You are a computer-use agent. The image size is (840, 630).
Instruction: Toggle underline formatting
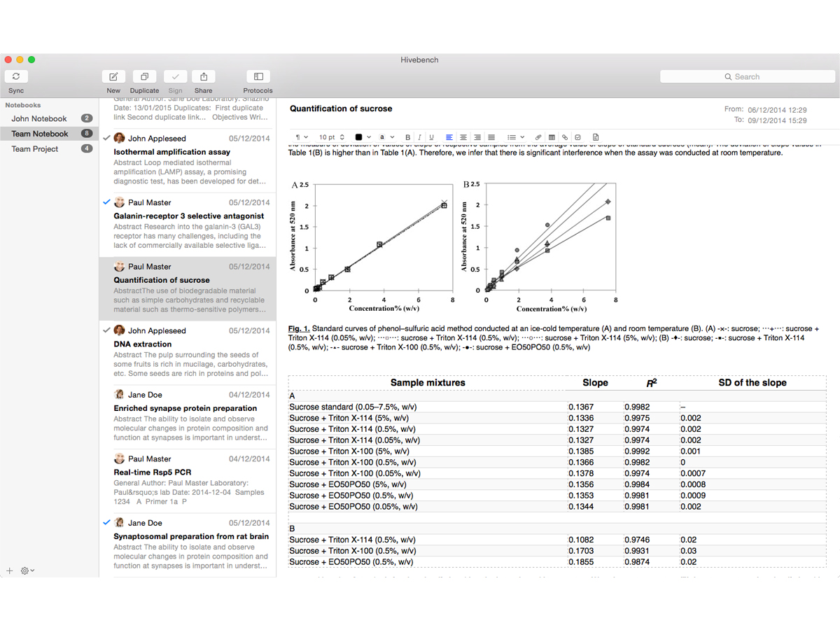[x=431, y=137]
